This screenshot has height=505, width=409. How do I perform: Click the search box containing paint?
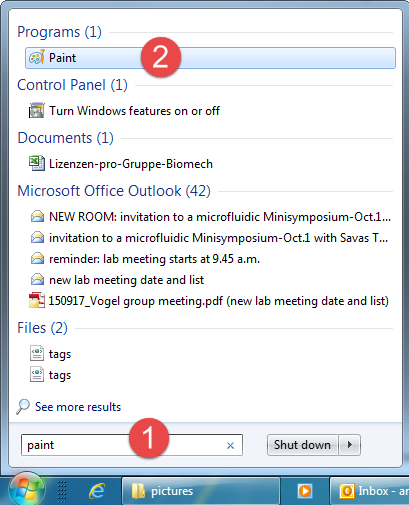click(x=132, y=445)
